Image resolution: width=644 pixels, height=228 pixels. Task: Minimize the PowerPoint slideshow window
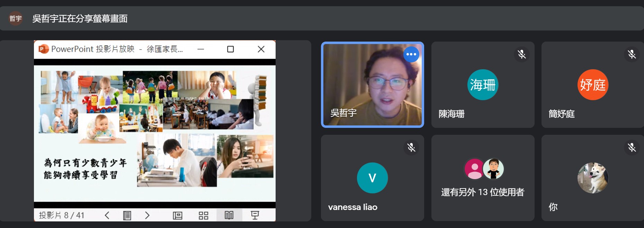click(201, 49)
